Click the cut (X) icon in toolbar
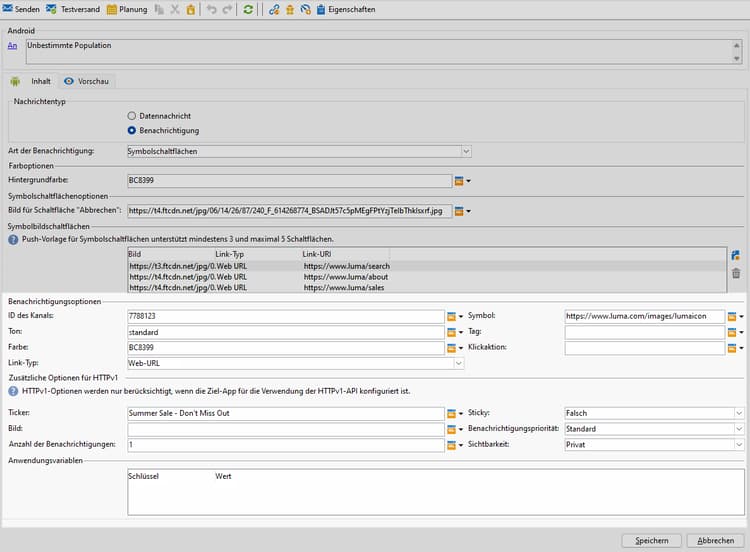The image size is (750, 552). click(x=175, y=9)
